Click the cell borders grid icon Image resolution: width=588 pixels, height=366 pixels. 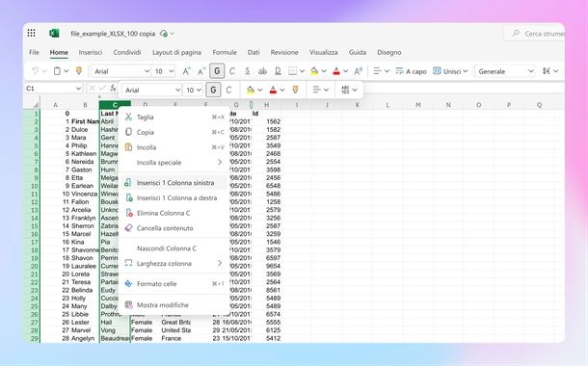point(292,71)
